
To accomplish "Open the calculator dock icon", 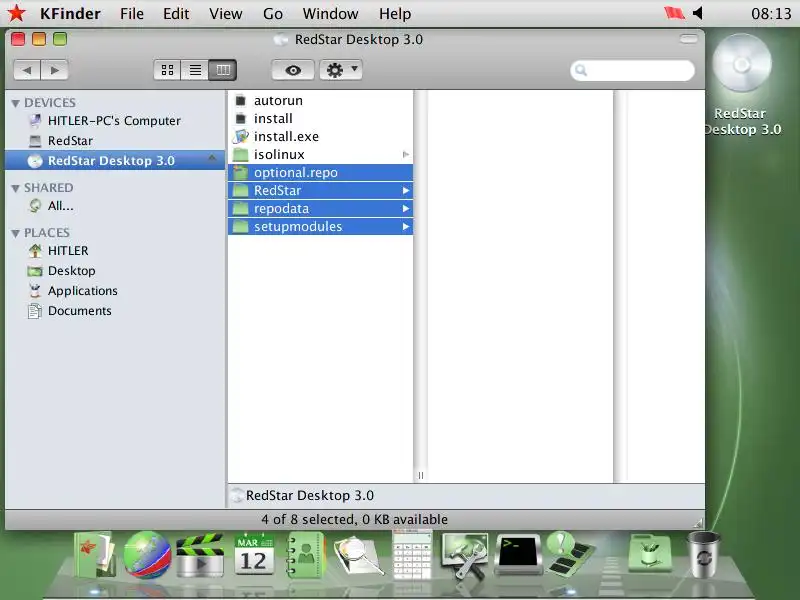I will pos(412,554).
